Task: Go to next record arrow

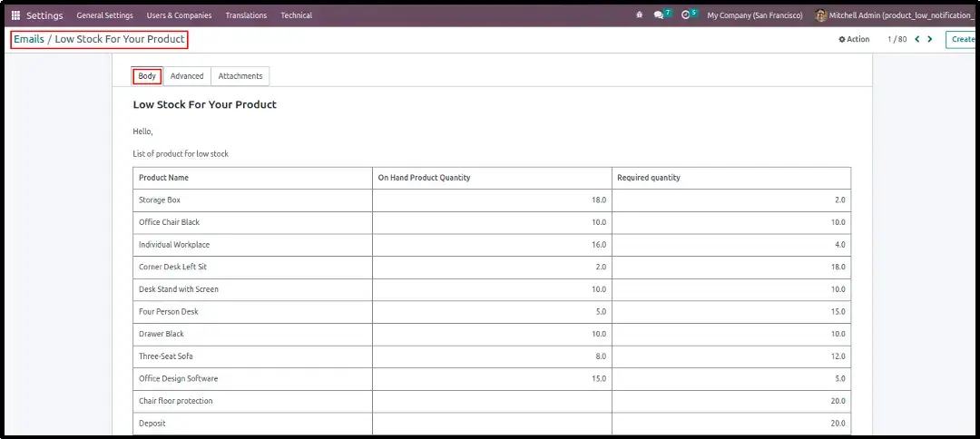Action: click(930, 39)
